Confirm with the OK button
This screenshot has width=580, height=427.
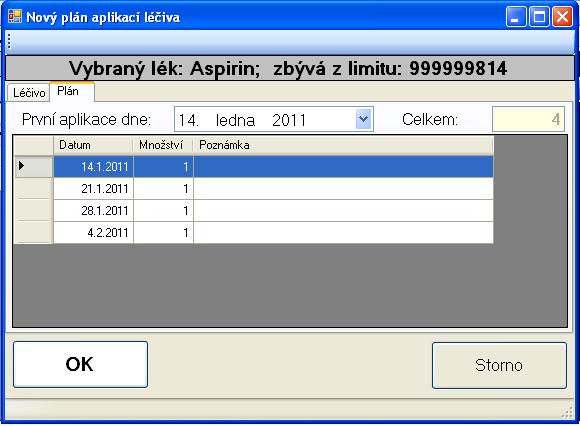(x=80, y=364)
